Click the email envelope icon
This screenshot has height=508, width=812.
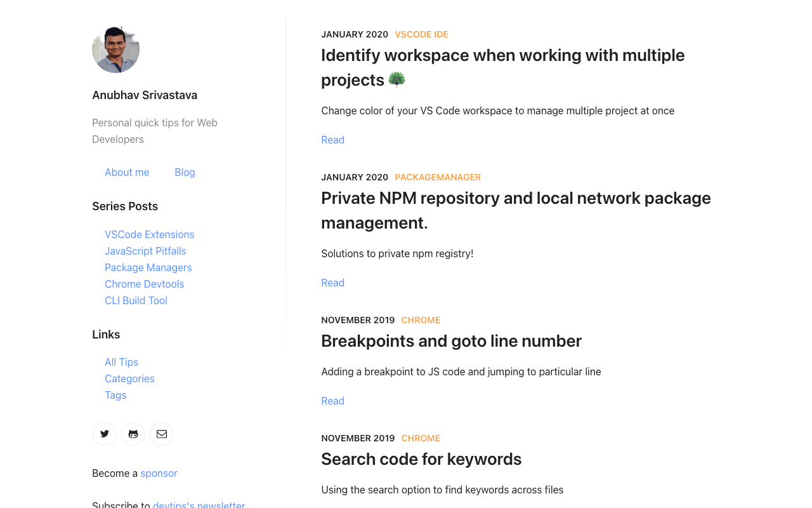point(162,434)
